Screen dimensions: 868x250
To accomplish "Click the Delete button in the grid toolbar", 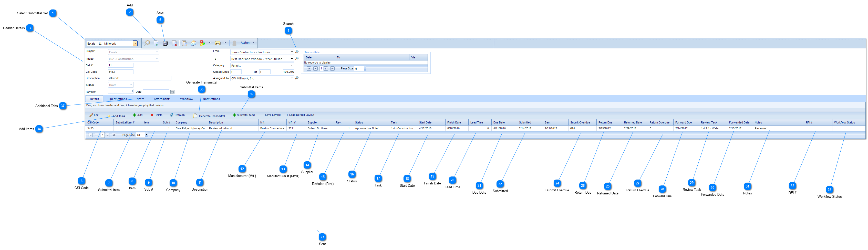I will (x=156, y=115).
